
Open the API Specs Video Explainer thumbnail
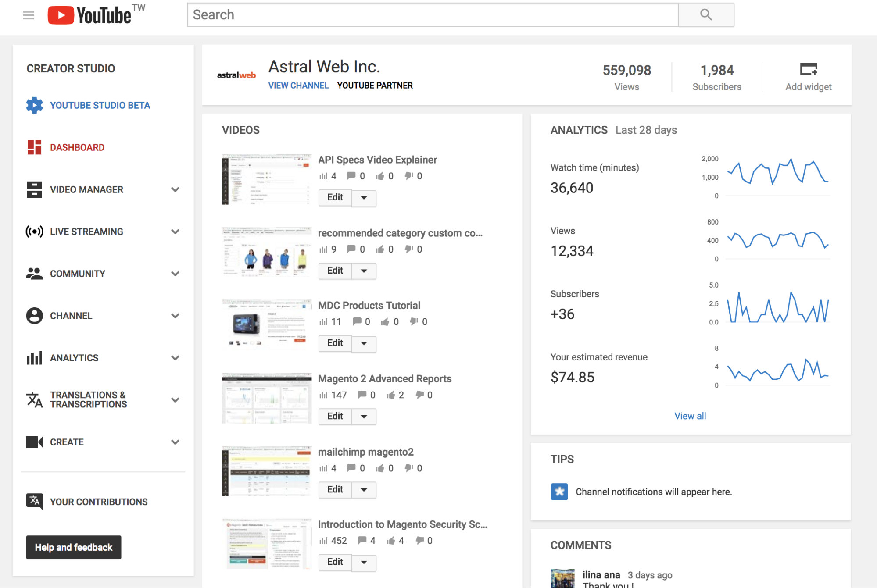coord(267,179)
